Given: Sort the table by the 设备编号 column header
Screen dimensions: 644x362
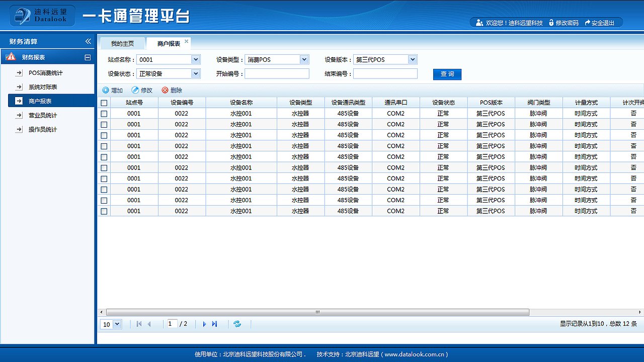Looking at the screenshot, I should click(182, 103).
